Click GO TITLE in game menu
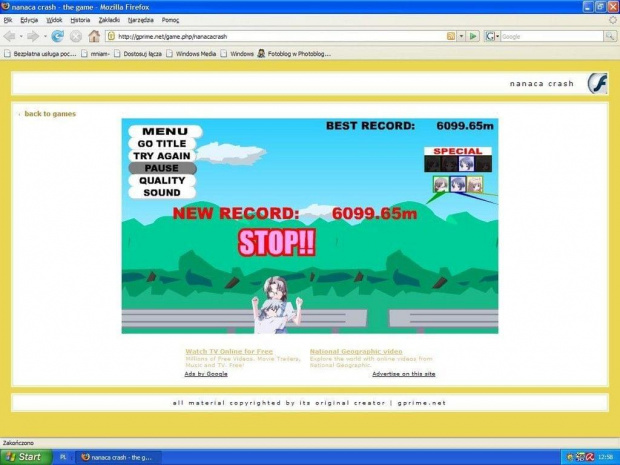This screenshot has height=465, width=620. click(x=162, y=144)
